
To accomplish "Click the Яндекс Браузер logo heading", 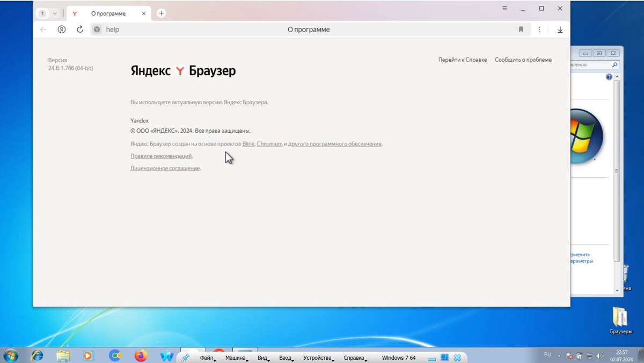I will tap(183, 71).
